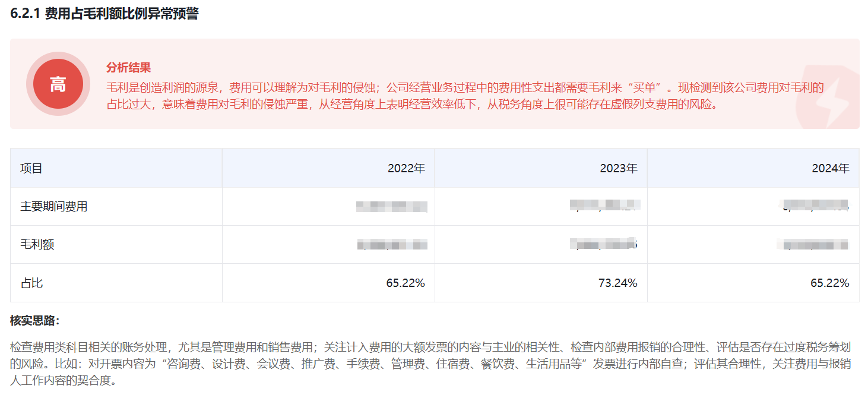Select the 主要期间费用 row label
The width and height of the screenshot is (868, 398).
click(54, 206)
